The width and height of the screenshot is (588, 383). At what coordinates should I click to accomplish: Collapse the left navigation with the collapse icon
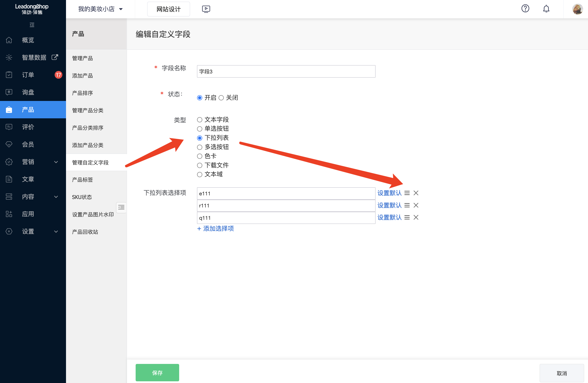point(31,25)
